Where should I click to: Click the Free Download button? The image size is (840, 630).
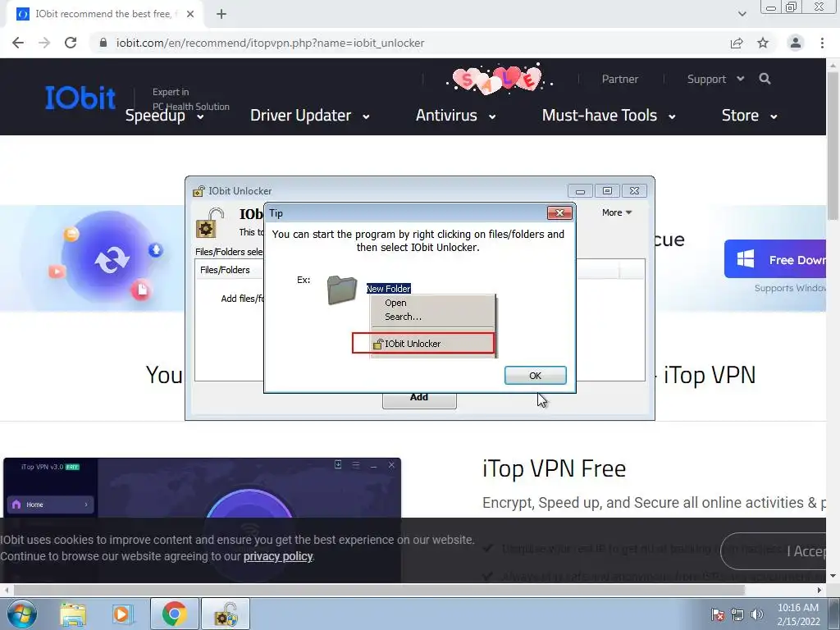pyautogui.click(x=775, y=259)
